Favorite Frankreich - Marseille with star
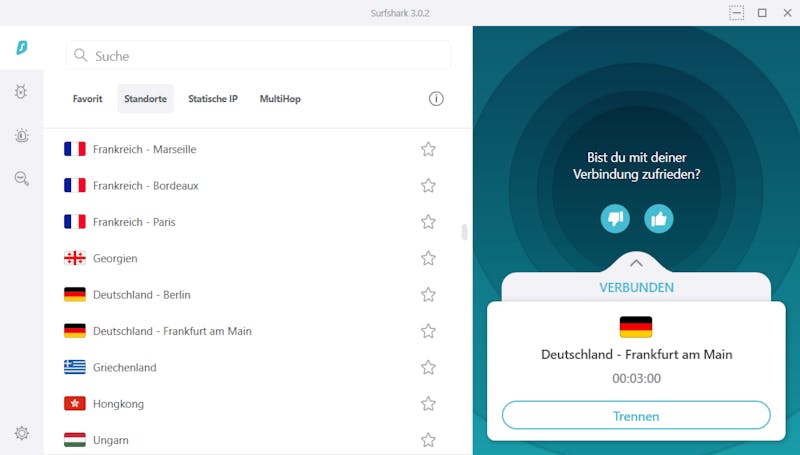Screen dimensions: 800x455 point(428,149)
